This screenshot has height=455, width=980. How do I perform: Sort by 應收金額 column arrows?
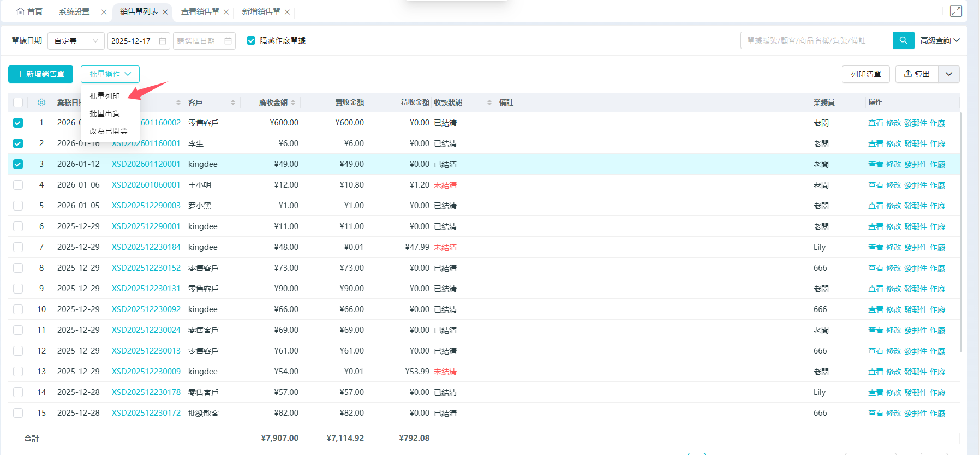pyautogui.click(x=293, y=103)
